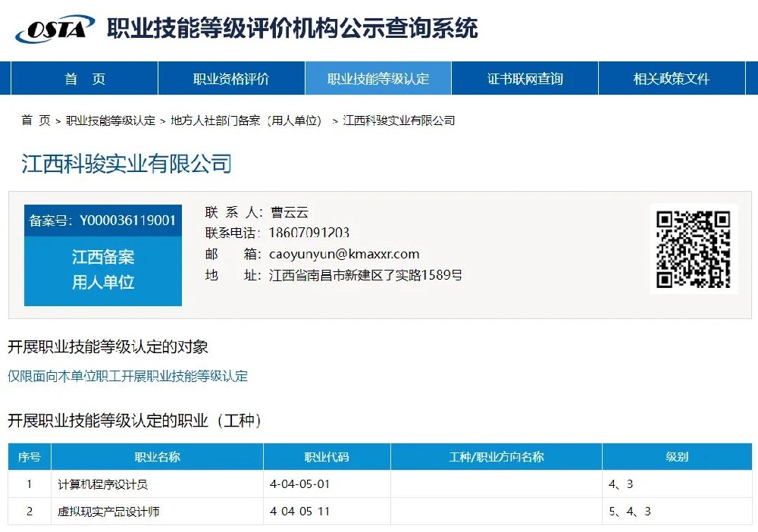Click the 职业技能等级认定 breadcrumb link
Image resolution: width=758 pixels, height=532 pixels.
pos(111,120)
